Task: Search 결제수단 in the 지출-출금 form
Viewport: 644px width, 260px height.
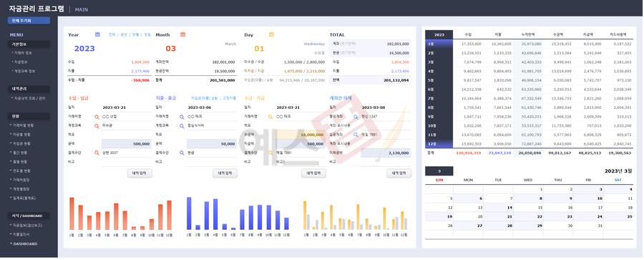Action: click(x=182, y=153)
